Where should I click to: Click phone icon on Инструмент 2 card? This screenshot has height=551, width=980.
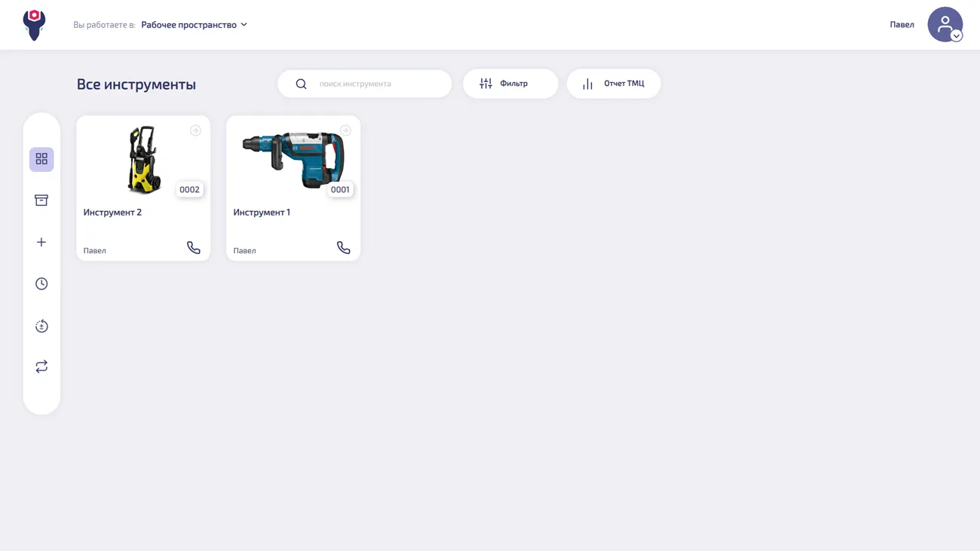(194, 248)
